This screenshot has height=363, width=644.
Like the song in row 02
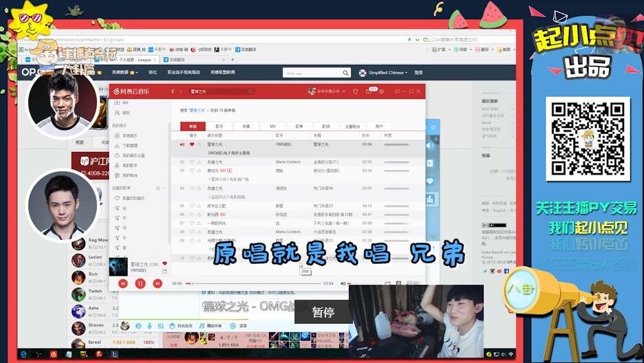coord(192,162)
